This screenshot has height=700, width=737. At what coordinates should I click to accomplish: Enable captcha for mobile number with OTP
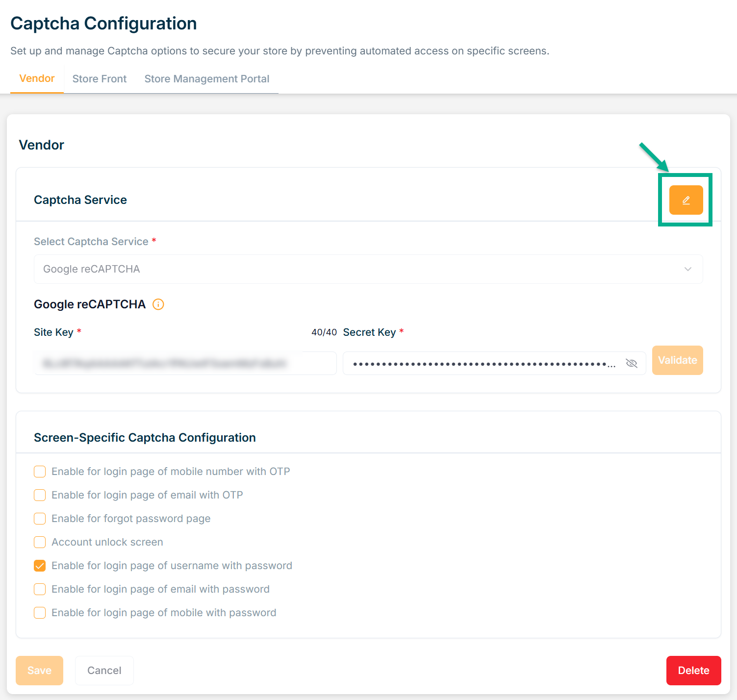pos(40,472)
